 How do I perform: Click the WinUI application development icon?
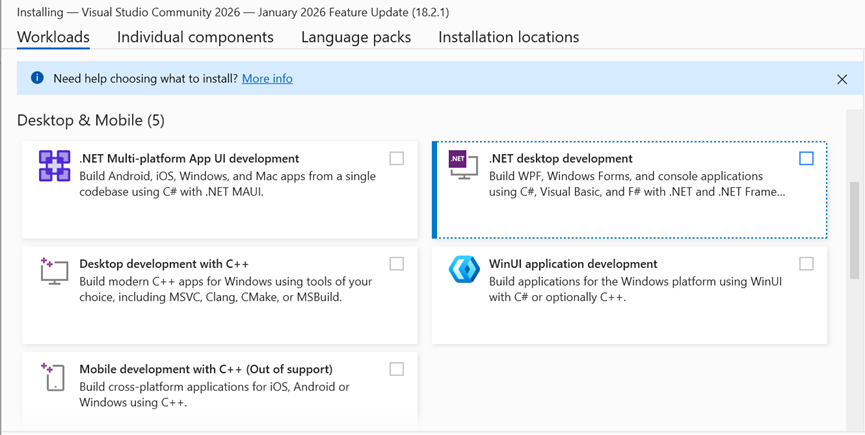(x=464, y=271)
